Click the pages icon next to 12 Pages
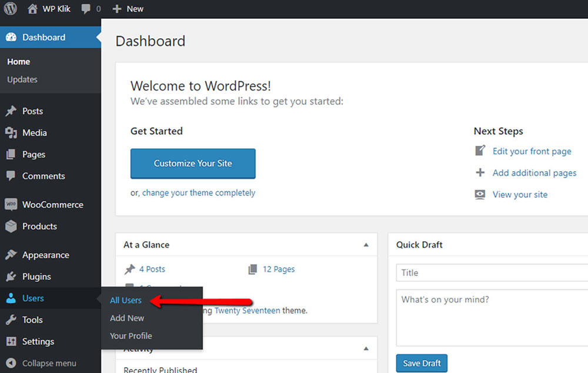The height and width of the screenshot is (373, 588). 253,269
